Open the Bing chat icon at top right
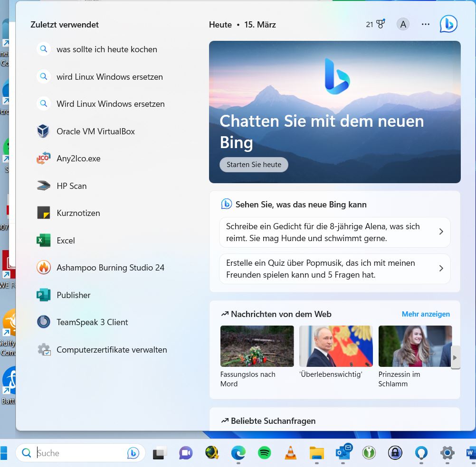The image size is (476, 467). (448, 24)
